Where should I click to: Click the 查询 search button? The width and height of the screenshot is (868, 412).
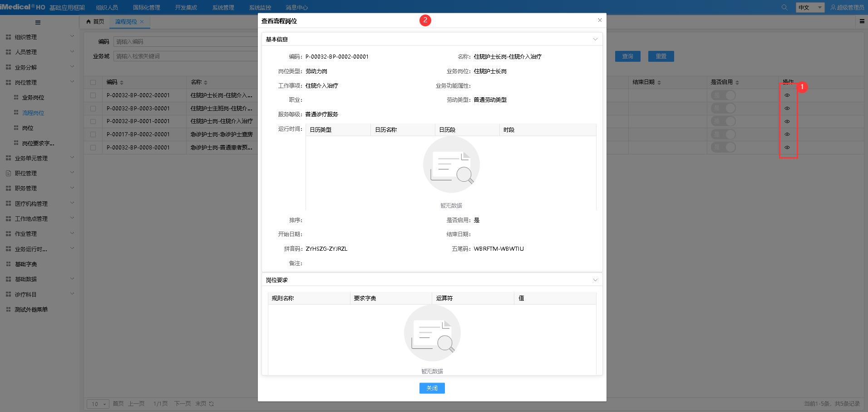coord(627,56)
